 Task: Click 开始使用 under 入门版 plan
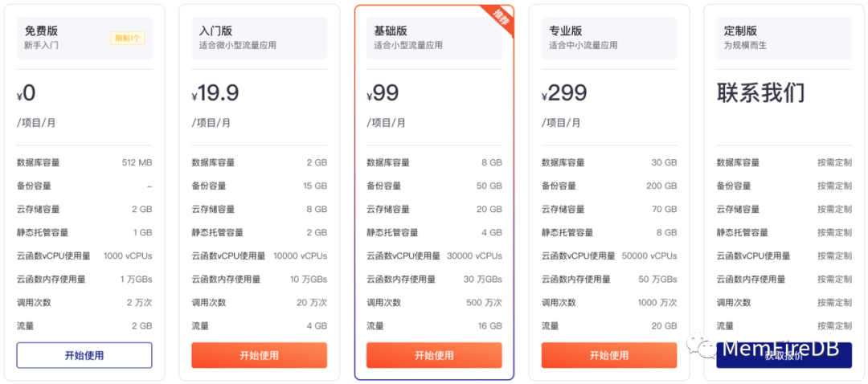[x=259, y=355]
